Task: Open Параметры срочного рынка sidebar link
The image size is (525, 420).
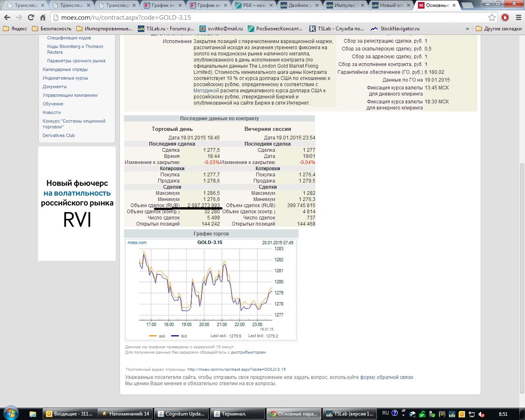Action: pyautogui.click(x=76, y=61)
